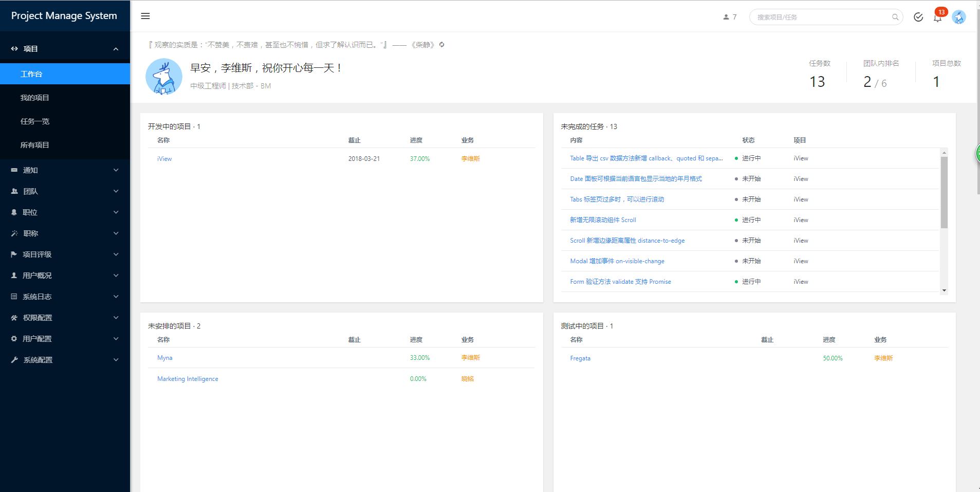Open task Tabs 标签页过多时
Viewport: 980px width, 492px height.
tap(617, 199)
